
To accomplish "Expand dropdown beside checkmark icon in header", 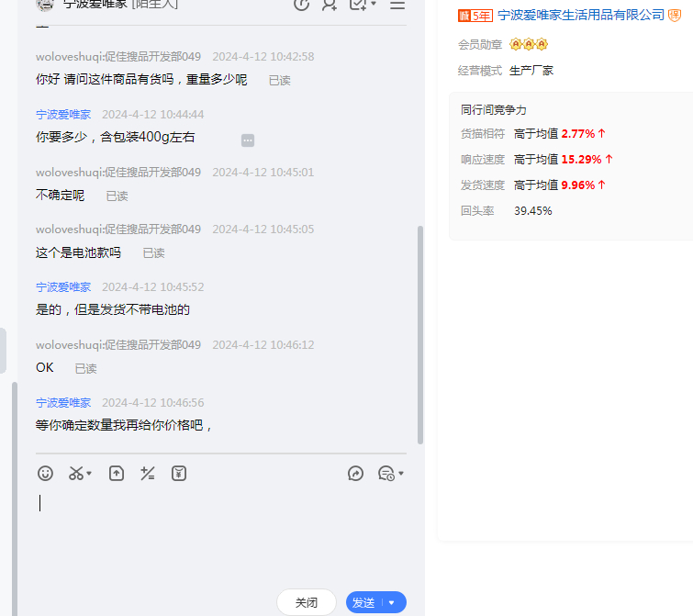I will tap(374, 5).
